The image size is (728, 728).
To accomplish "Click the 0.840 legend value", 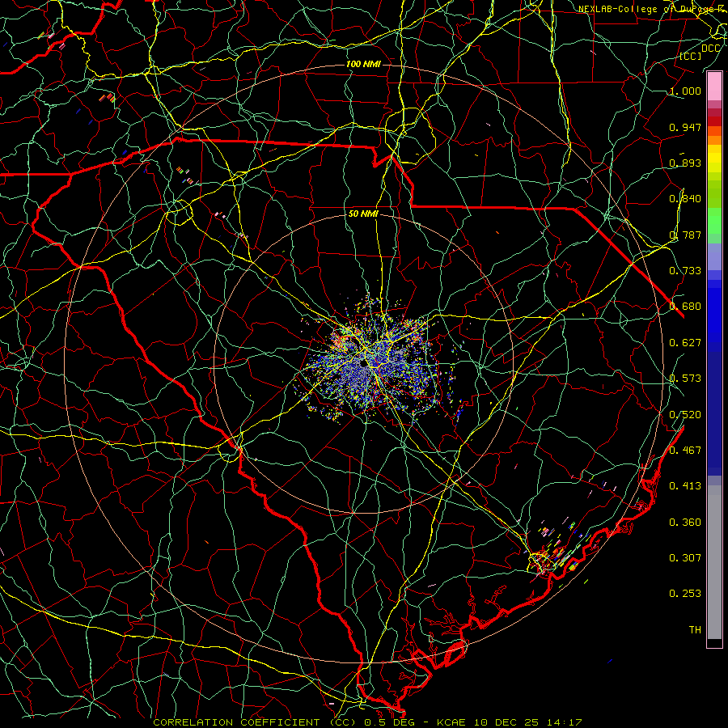I will (x=685, y=199).
